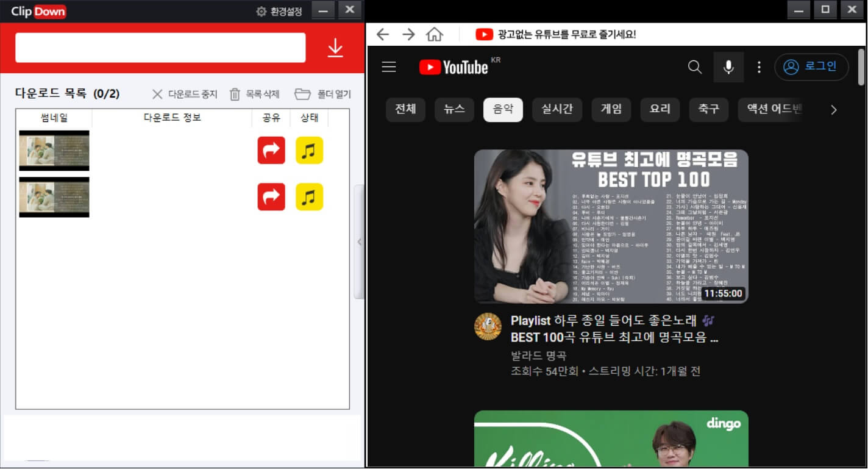Click the Playlist 하루 종일 들어도 좋은노래 title
The height and width of the screenshot is (469, 868).
click(614, 329)
